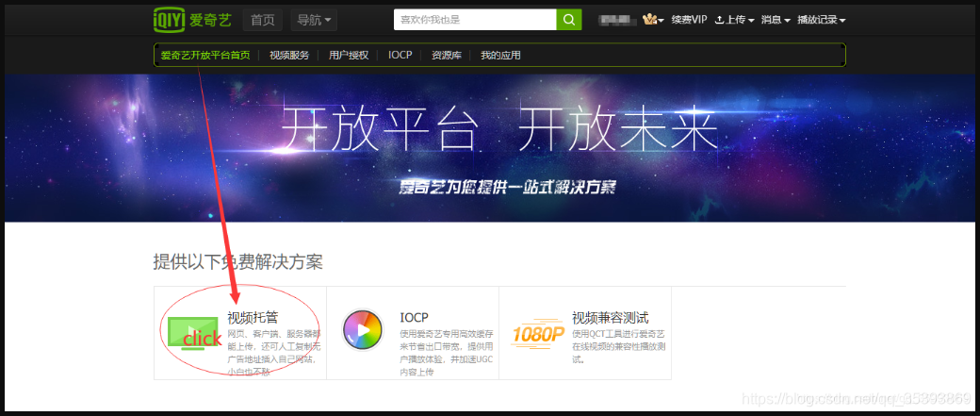The height and width of the screenshot is (416, 980).
Task: Open the 用户授权 menu item
Action: click(349, 55)
